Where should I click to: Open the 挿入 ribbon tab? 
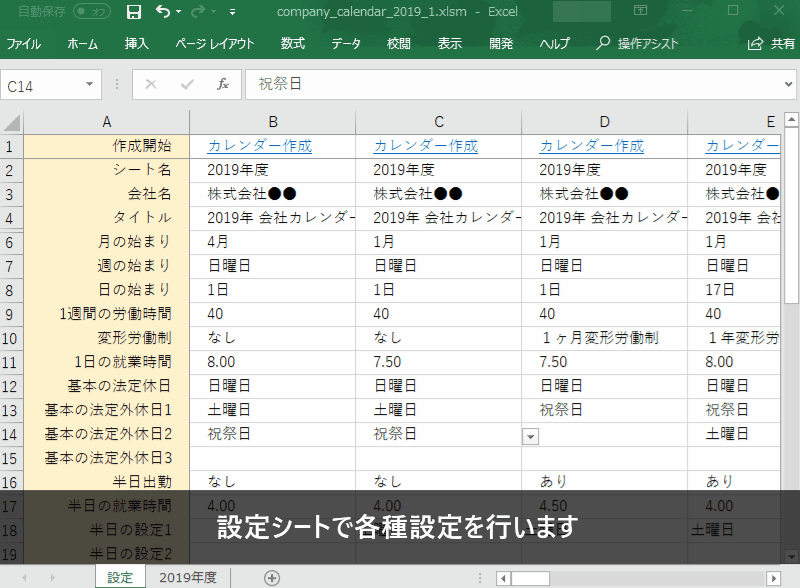(137, 44)
